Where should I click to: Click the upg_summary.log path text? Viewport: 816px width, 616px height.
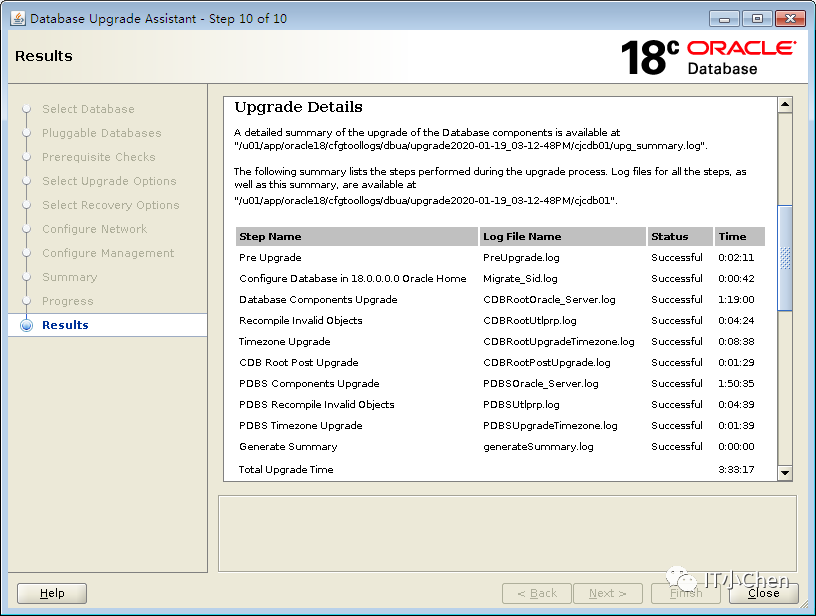(x=470, y=146)
